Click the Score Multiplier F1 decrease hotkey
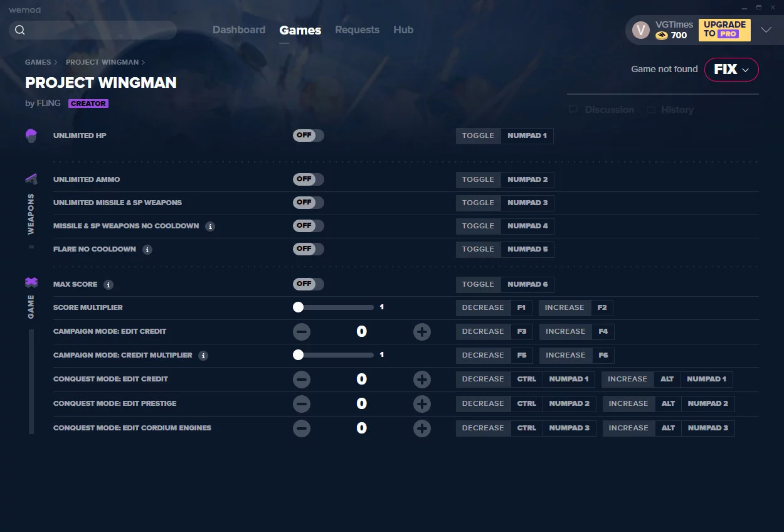 coord(521,308)
